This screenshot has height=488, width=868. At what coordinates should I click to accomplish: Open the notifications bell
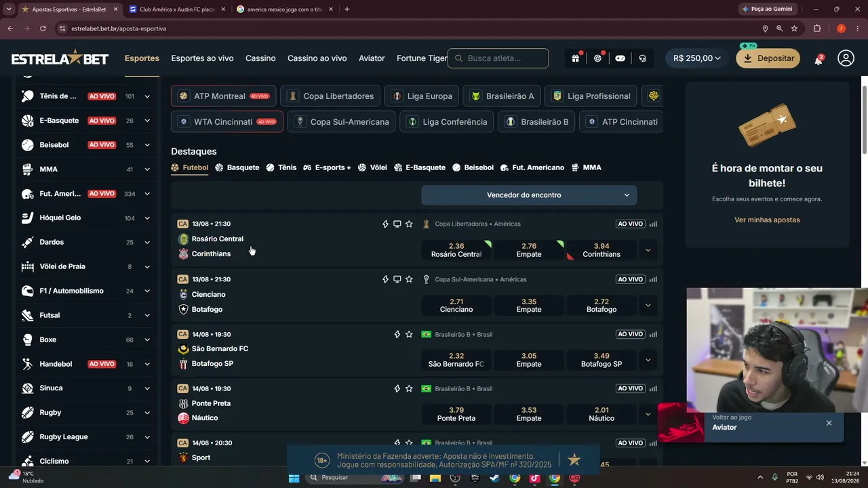(x=818, y=59)
